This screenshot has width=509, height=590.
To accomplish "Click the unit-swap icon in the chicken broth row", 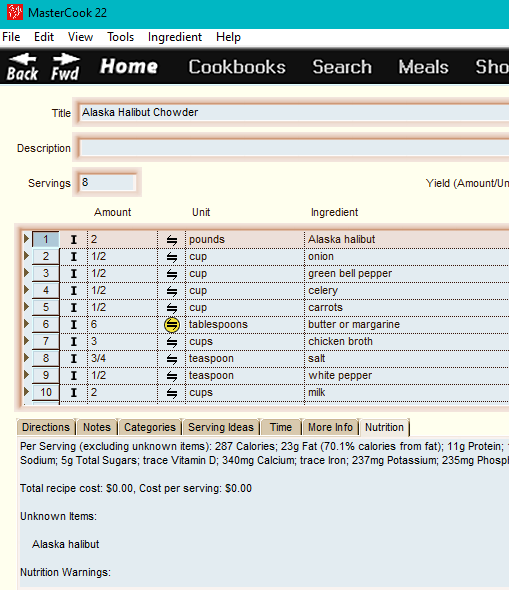I will tap(172, 342).
